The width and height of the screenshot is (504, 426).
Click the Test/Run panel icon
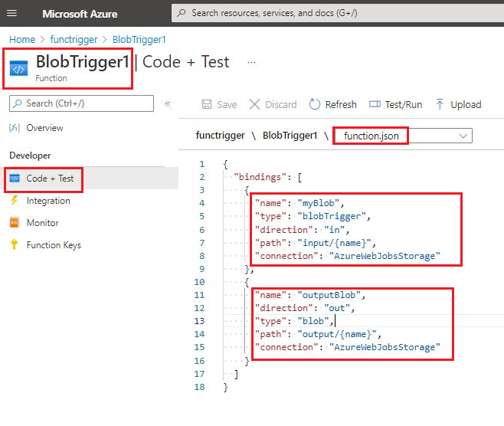[375, 104]
